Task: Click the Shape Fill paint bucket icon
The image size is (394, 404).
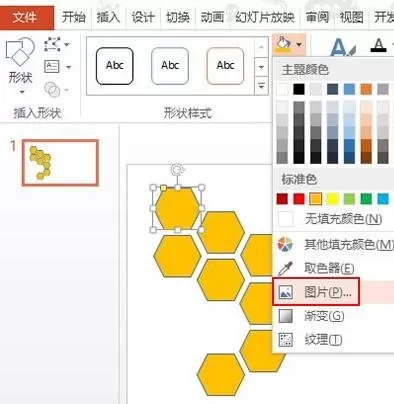Action: (x=283, y=44)
